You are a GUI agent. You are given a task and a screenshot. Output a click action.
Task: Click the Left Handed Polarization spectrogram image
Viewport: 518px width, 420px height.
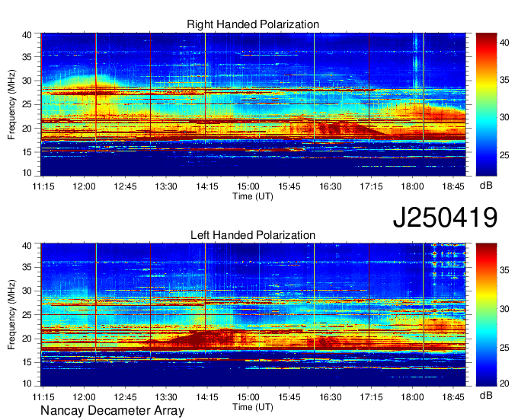pyautogui.click(x=254, y=315)
